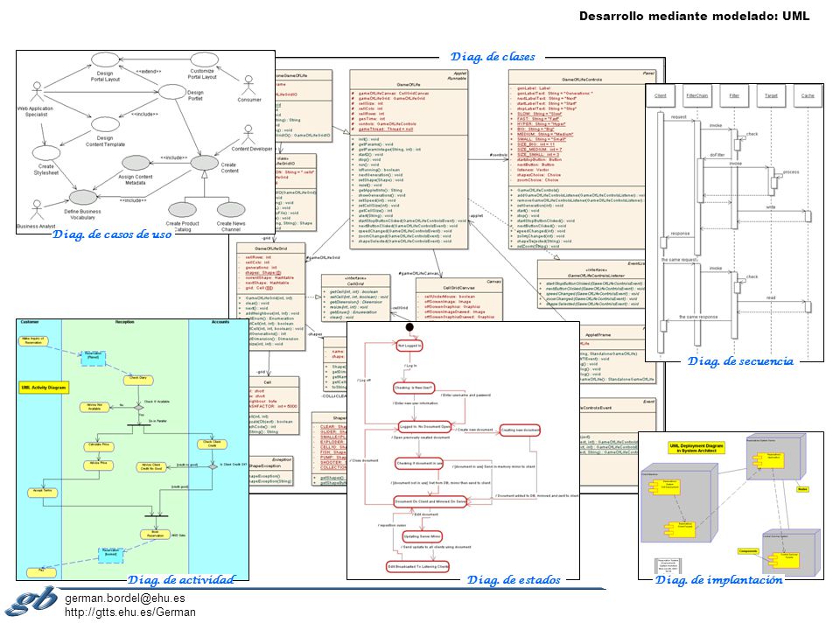Viewport: 840px width, 630px height.
Task: Select the 'Diag. de estados' label
Action: [x=514, y=579]
